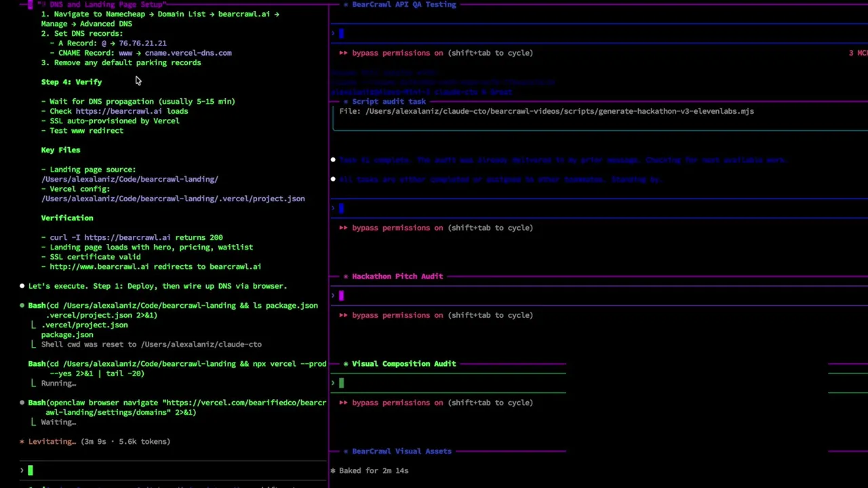Click the CNAME Record cname.vercel-dns.com line

140,53
